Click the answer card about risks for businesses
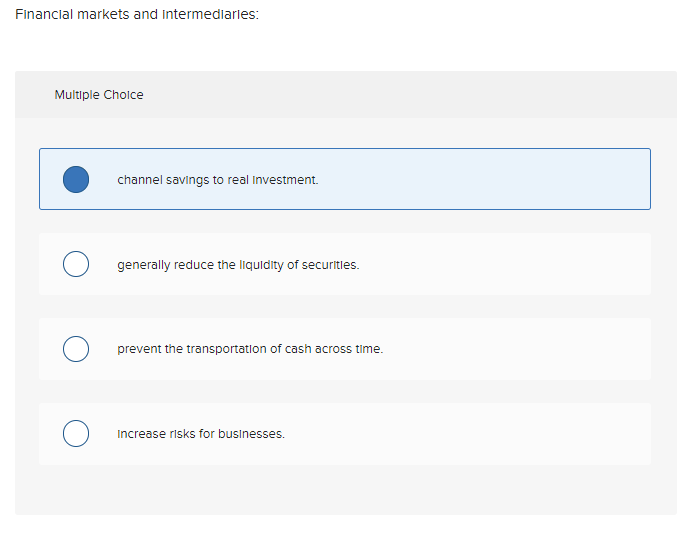 coord(345,434)
